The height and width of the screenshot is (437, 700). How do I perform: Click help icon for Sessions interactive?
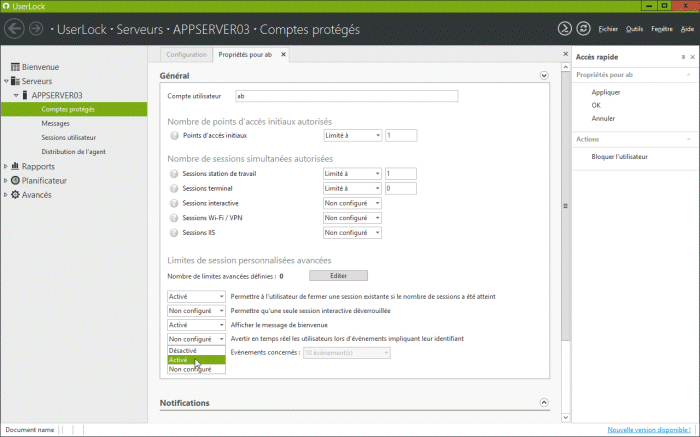point(174,203)
